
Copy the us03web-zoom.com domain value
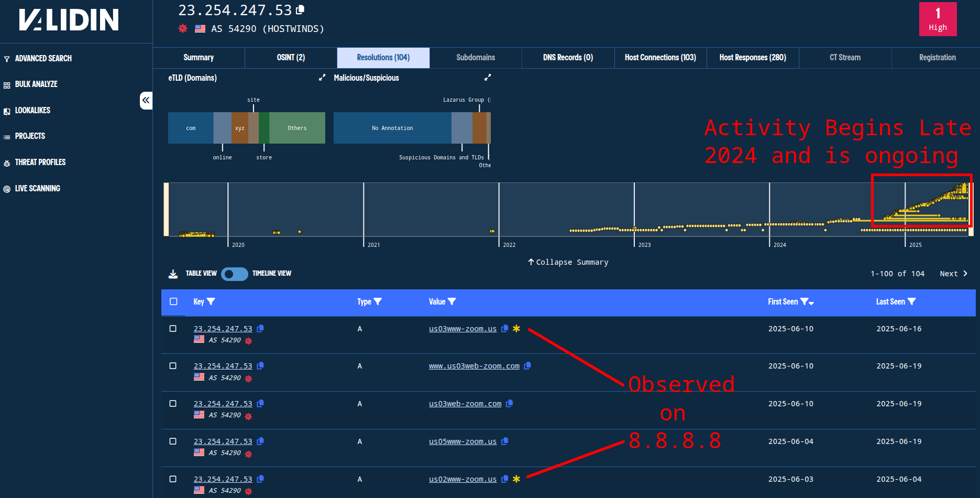click(509, 404)
